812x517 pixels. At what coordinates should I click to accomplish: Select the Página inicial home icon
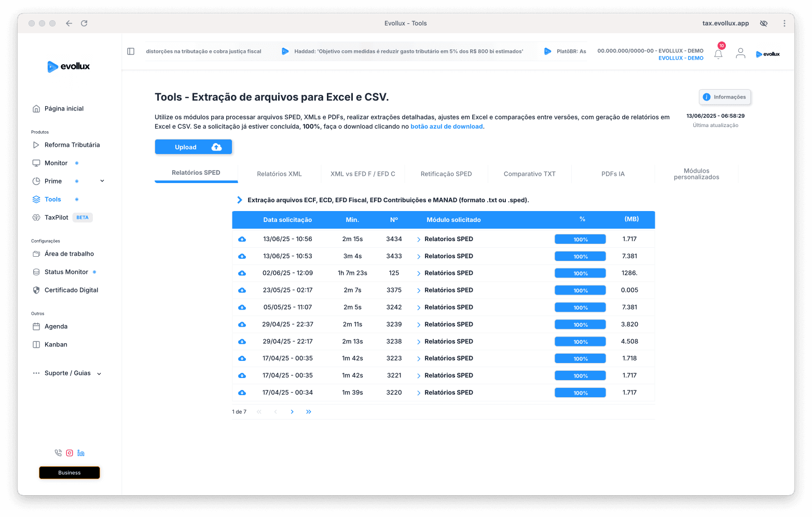pos(36,108)
